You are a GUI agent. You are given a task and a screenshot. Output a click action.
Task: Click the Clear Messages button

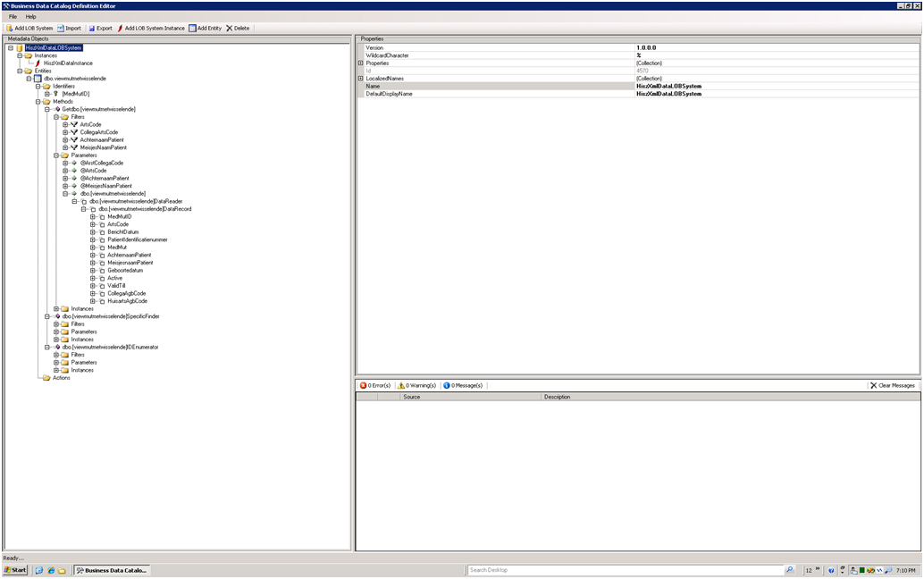coord(892,385)
